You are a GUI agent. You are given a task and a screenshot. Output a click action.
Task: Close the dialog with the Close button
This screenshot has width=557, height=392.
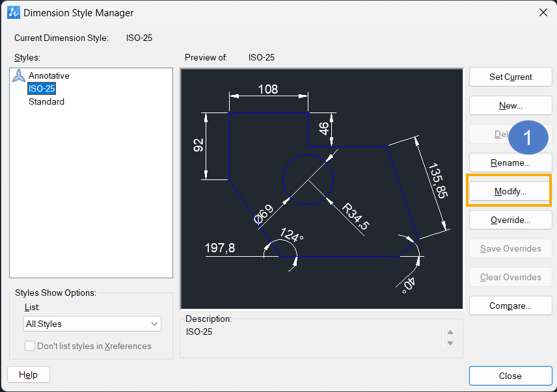click(510, 376)
